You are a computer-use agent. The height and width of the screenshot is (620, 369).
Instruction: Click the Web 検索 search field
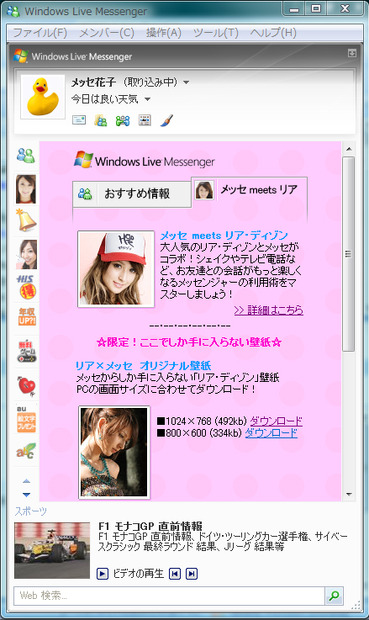tap(169, 595)
